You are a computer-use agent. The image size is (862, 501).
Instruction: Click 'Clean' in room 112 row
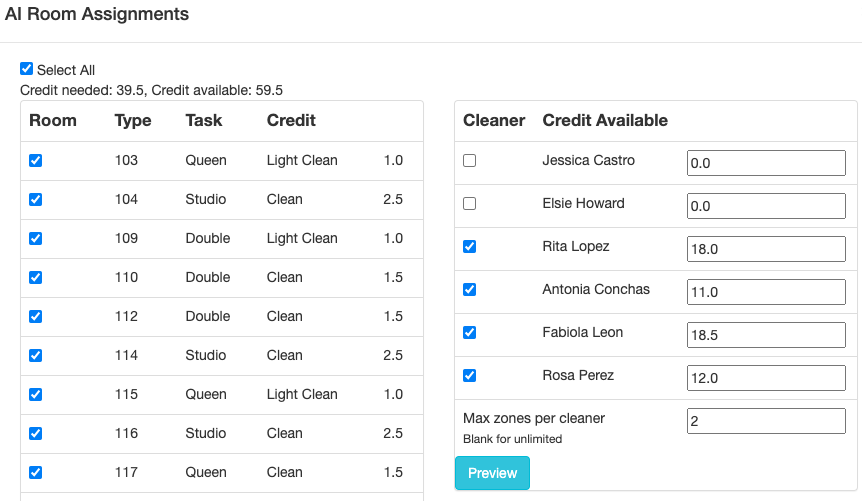[x=285, y=317]
